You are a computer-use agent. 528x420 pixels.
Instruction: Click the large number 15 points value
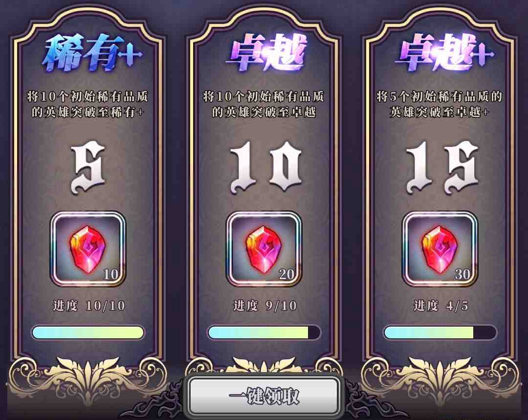tap(442, 167)
